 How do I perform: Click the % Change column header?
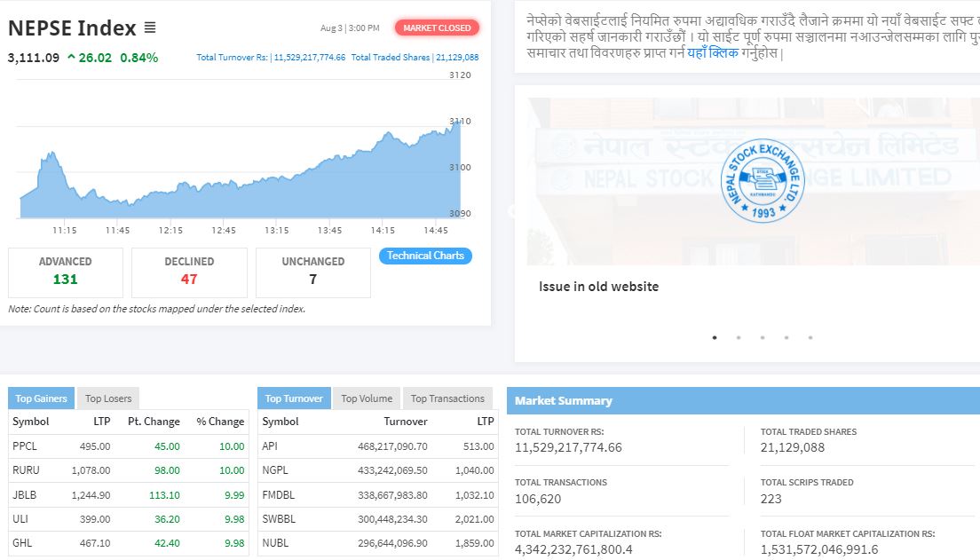pos(220,422)
